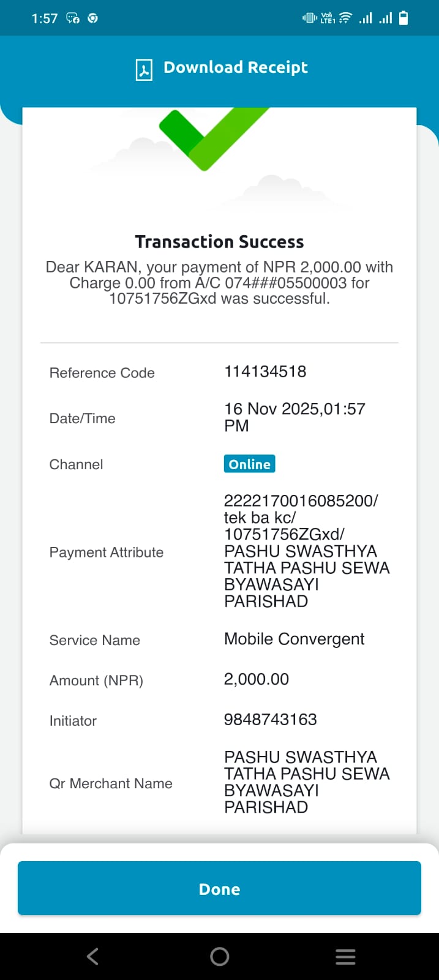Tap the battery icon in status bar
The width and height of the screenshot is (439, 980).
coord(403,18)
